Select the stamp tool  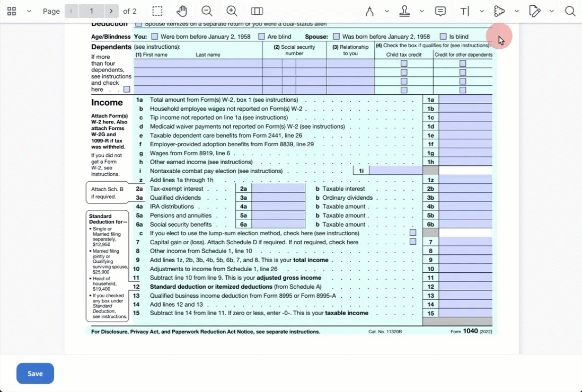404,11
